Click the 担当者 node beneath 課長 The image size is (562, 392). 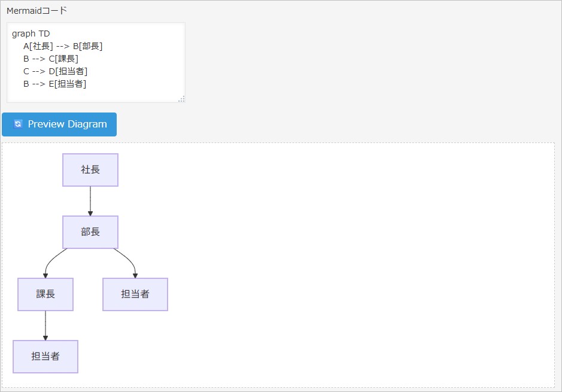click(45, 357)
